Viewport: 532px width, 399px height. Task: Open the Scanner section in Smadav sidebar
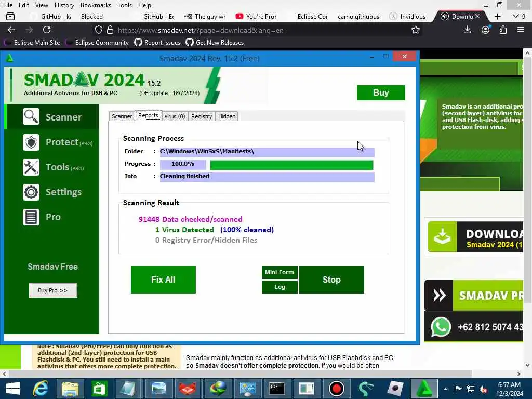52,117
